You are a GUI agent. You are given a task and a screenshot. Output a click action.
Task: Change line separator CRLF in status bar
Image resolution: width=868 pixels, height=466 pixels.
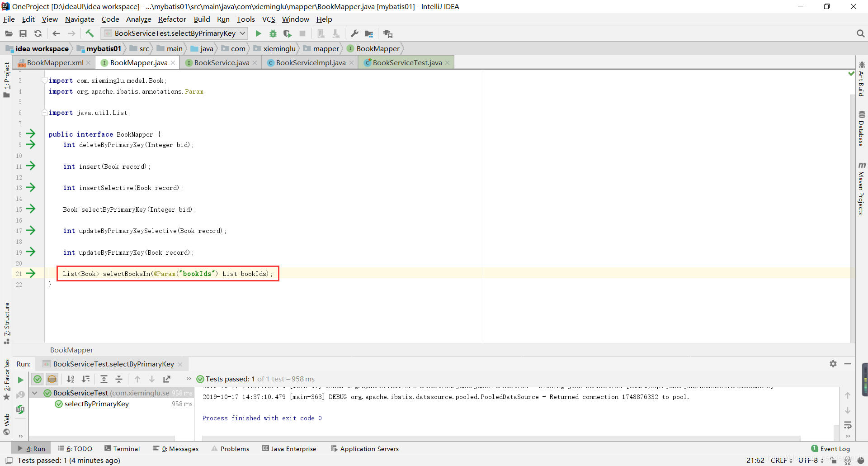tap(781, 460)
